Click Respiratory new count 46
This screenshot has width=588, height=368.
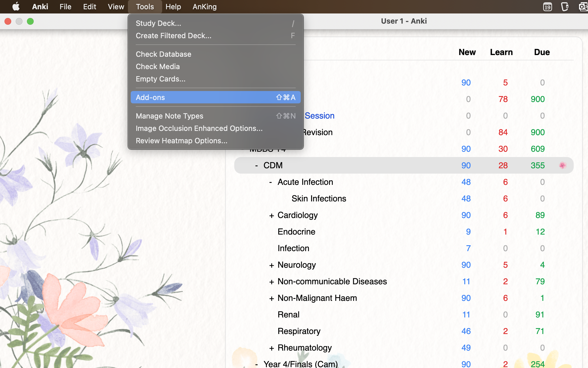tap(466, 331)
